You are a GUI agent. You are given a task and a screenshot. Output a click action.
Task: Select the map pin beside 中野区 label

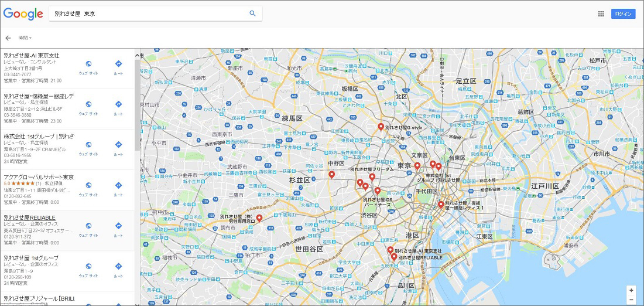332,175
